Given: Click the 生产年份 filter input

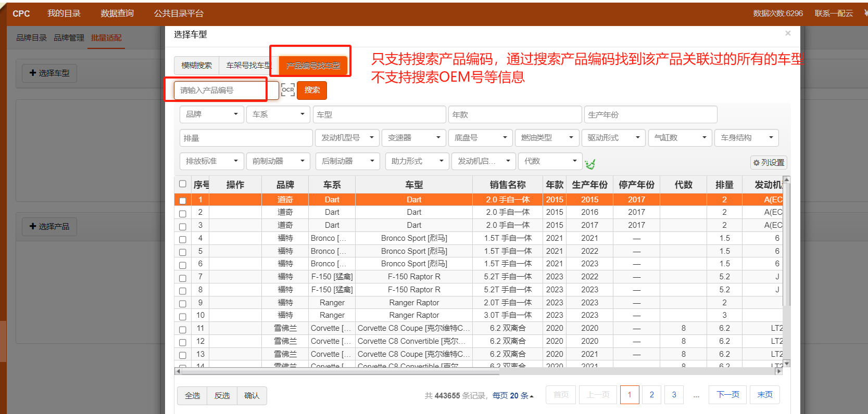Looking at the screenshot, I should [650, 114].
